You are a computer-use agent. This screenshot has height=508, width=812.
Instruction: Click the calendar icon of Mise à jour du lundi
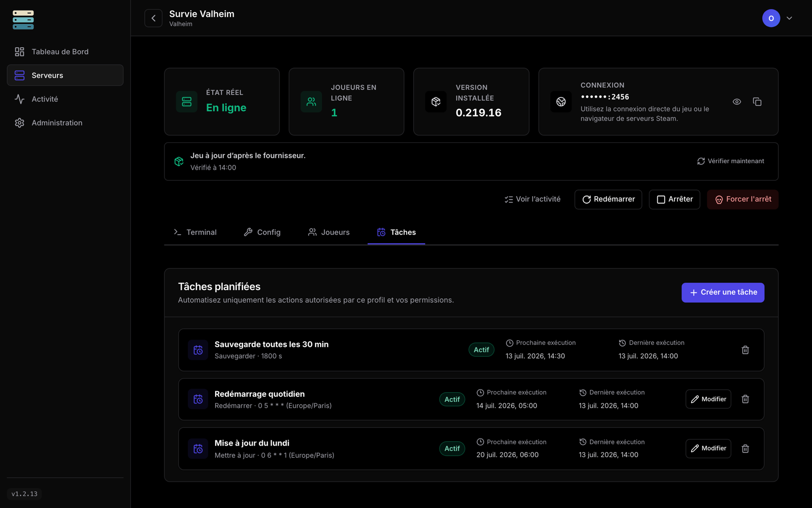(198, 449)
